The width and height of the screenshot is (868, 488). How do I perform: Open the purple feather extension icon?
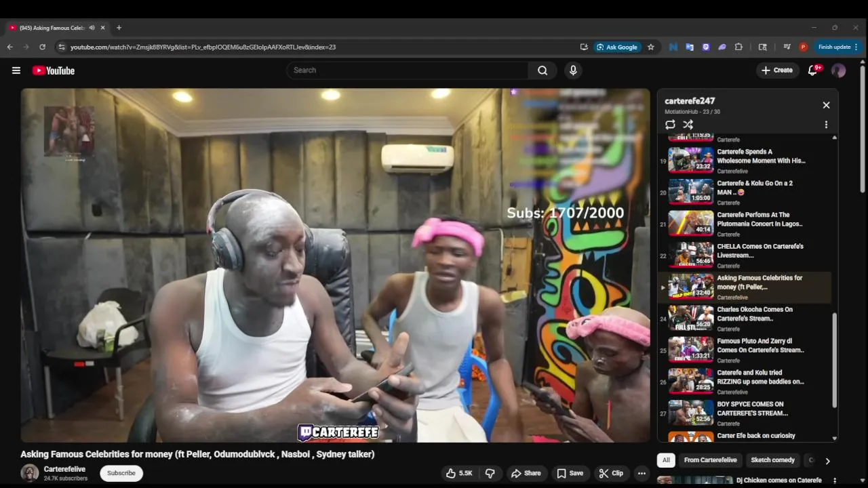(x=722, y=47)
